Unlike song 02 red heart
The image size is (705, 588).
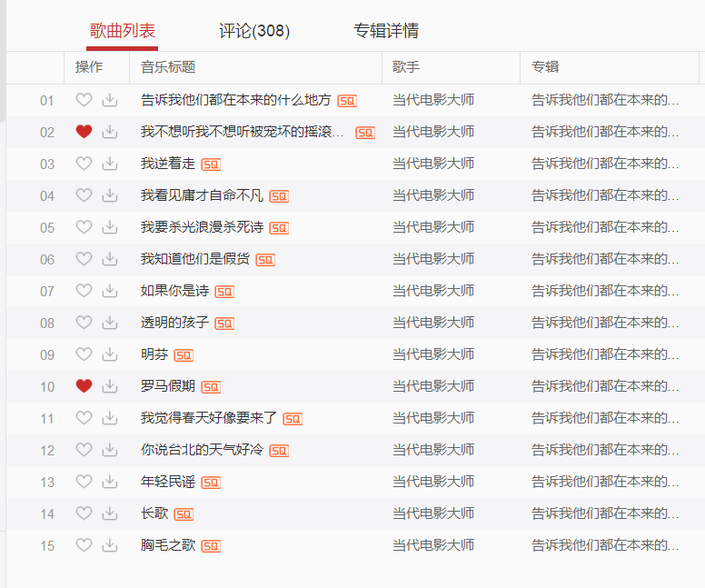pos(84,132)
